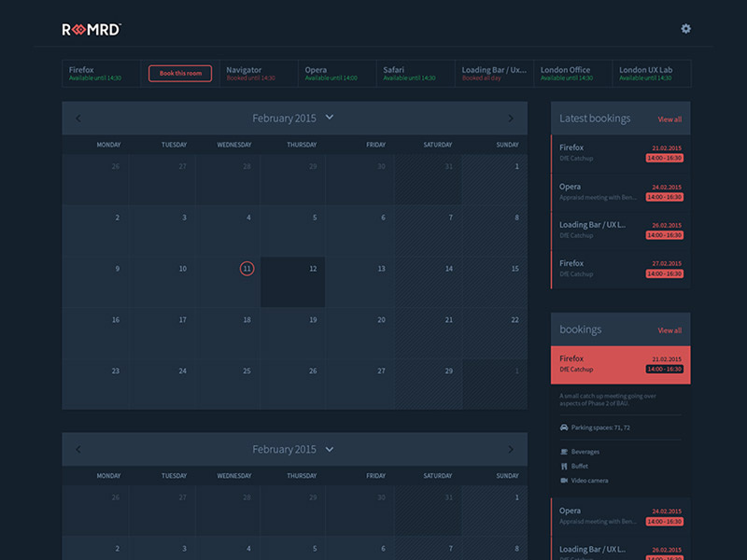The image size is (747, 560).
Task: Click View all in the bookings panel
Action: pos(670,330)
